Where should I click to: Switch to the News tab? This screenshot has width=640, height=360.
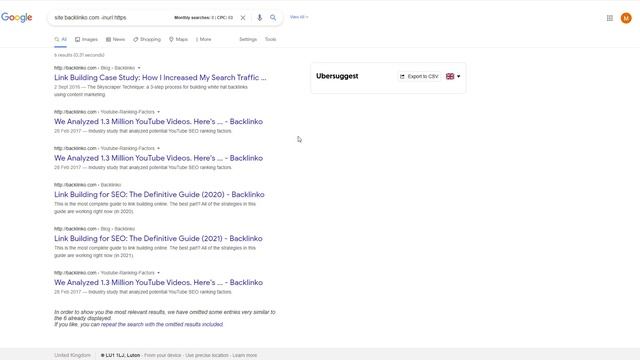click(116, 40)
